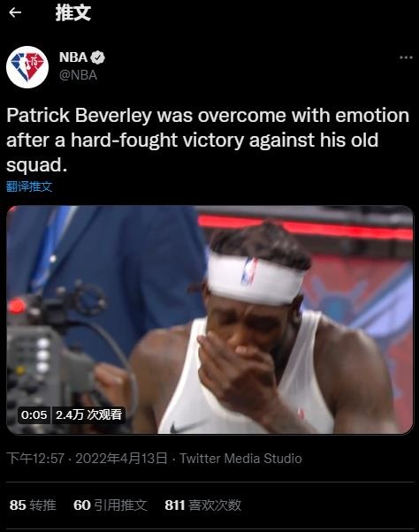Click the verified badge next to NBA
This screenshot has height=532, width=419.
pyautogui.click(x=98, y=57)
